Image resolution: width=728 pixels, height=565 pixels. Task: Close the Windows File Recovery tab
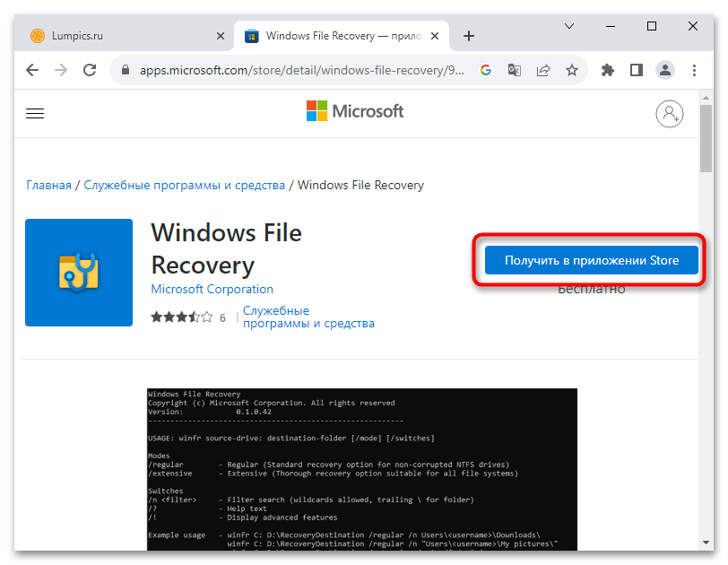coord(435,36)
